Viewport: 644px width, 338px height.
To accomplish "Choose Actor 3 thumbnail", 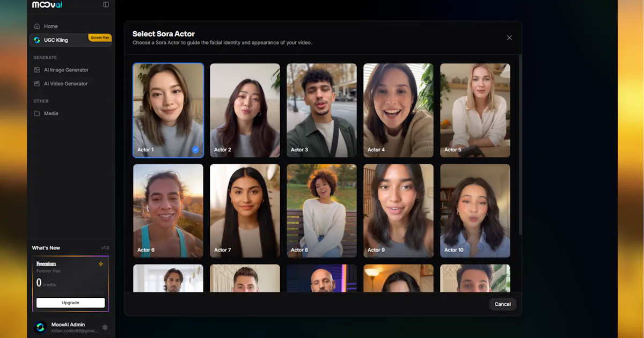I will pyautogui.click(x=321, y=111).
